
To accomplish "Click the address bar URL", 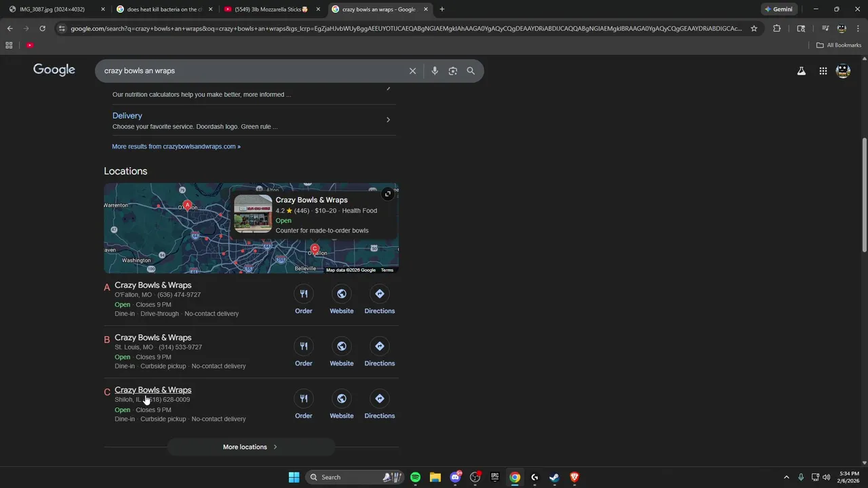I will pyautogui.click(x=406, y=28).
